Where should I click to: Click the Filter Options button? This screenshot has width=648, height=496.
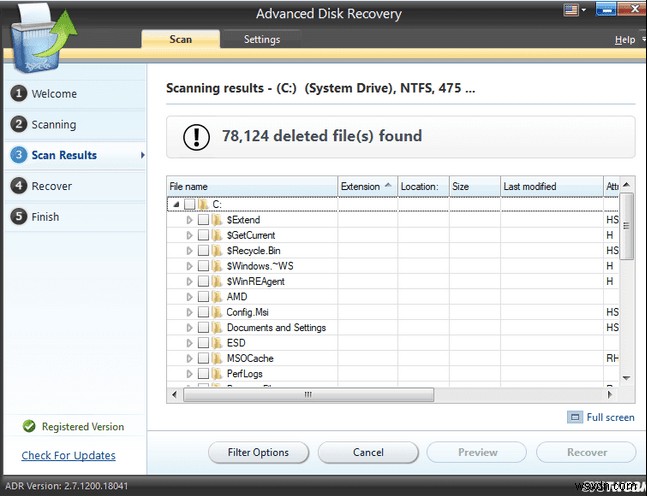tap(257, 452)
